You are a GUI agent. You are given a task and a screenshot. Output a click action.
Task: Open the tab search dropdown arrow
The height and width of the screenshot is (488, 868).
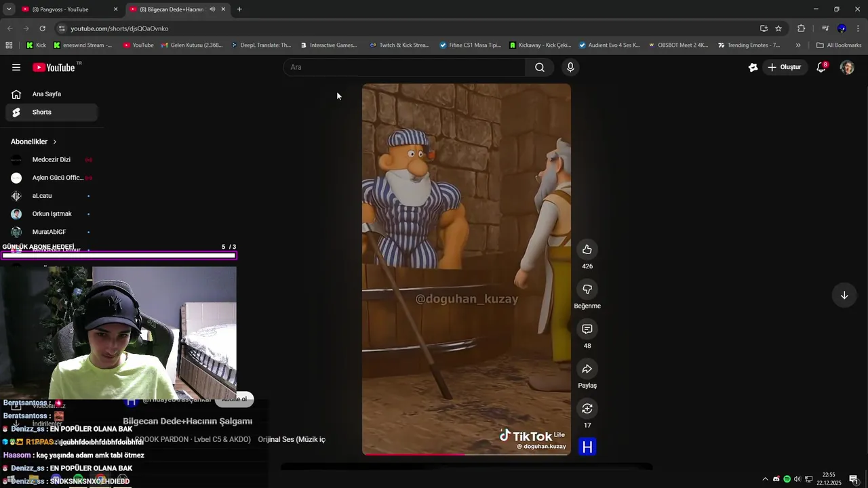pos(9,9)
